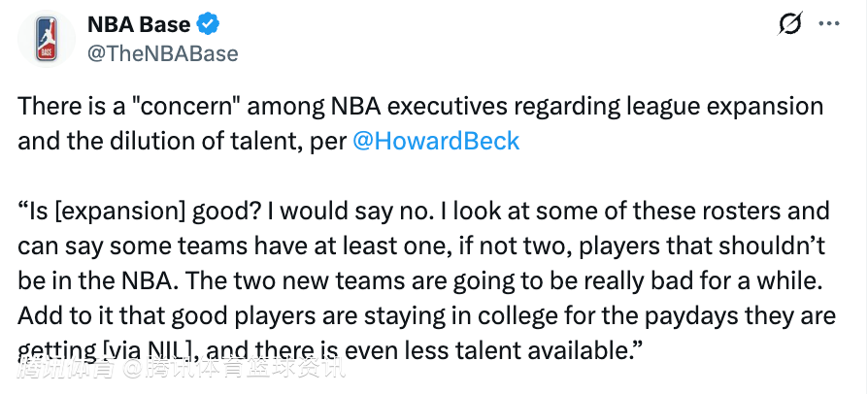Open the NBA Base display name
The height and width of the screenshot is (394, 868).
coord(139,24)
